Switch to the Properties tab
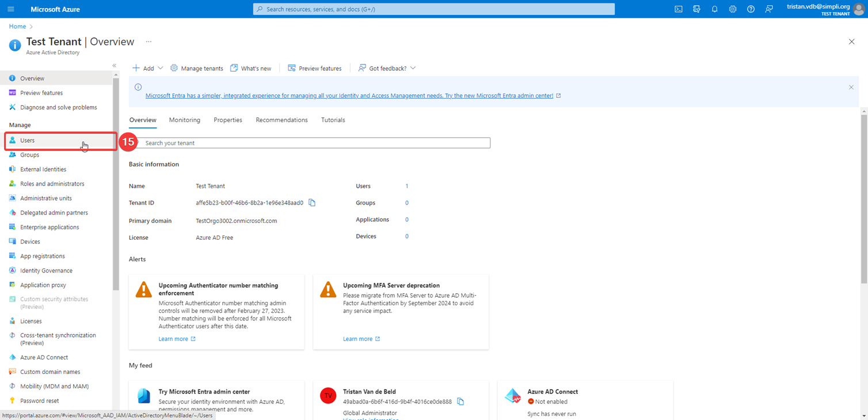The height and width of the screenshot is (420, 868). (228, 120)
